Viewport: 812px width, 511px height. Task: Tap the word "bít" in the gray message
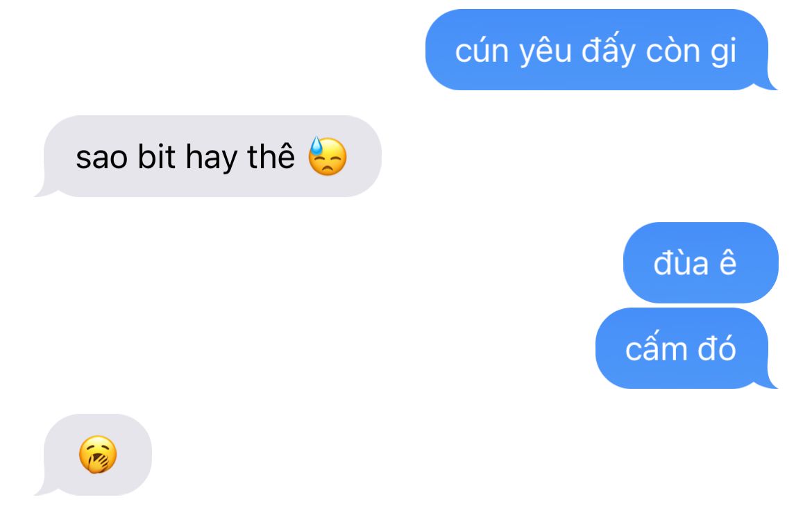point(156,156)
